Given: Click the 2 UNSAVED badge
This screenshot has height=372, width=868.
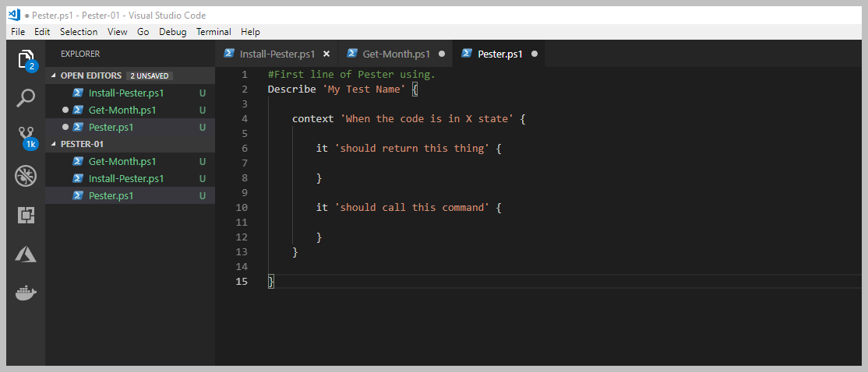Looking at the screenshot, I should point(150,75).
